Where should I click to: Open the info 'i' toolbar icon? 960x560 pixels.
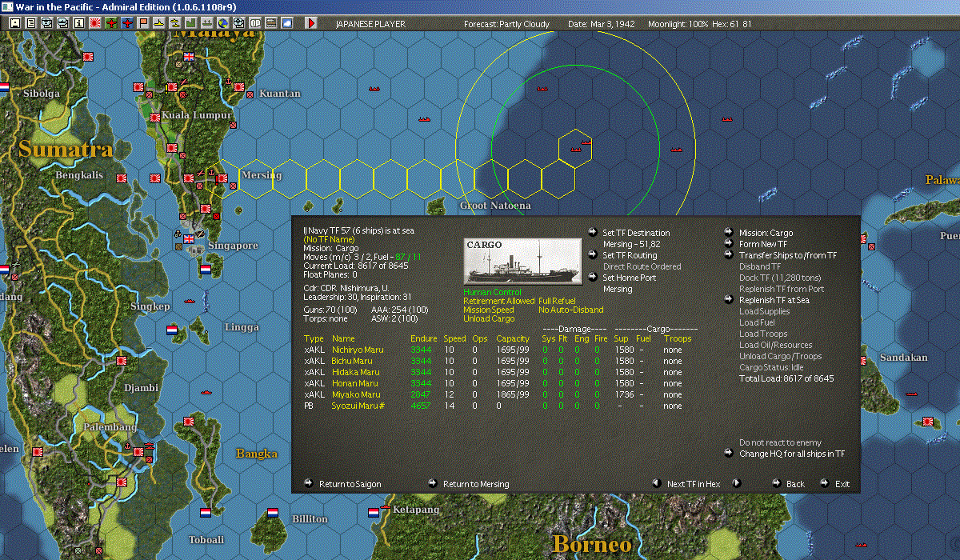78,23
